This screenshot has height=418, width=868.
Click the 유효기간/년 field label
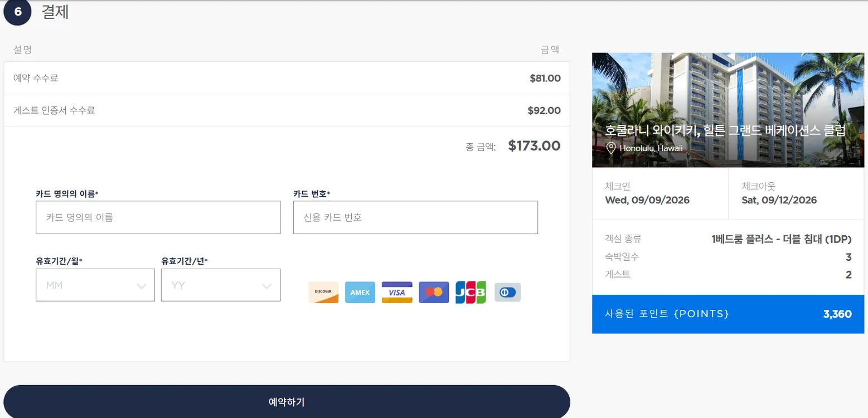point(185,261)
